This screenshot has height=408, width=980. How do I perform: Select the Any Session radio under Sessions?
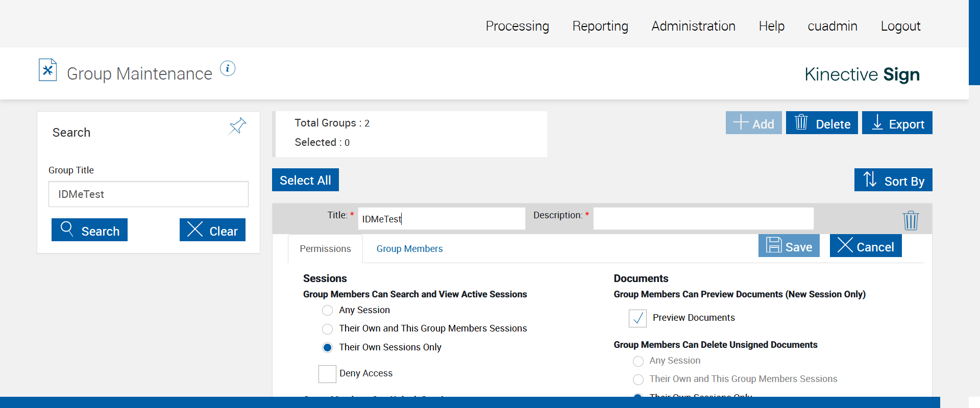click(328, 311)
